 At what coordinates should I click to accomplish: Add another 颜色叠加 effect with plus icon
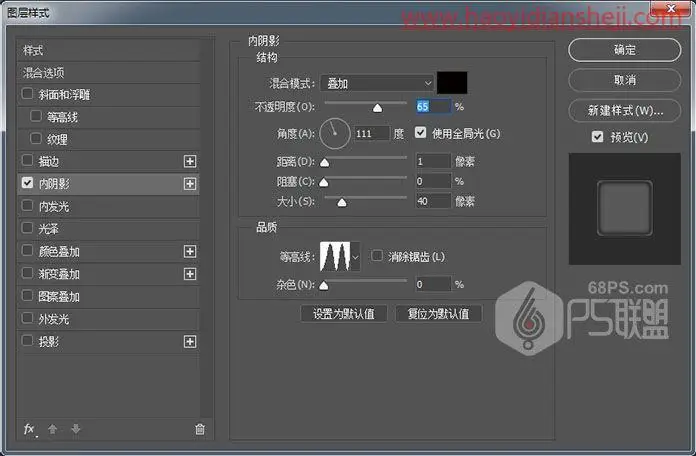pos(190,251)
